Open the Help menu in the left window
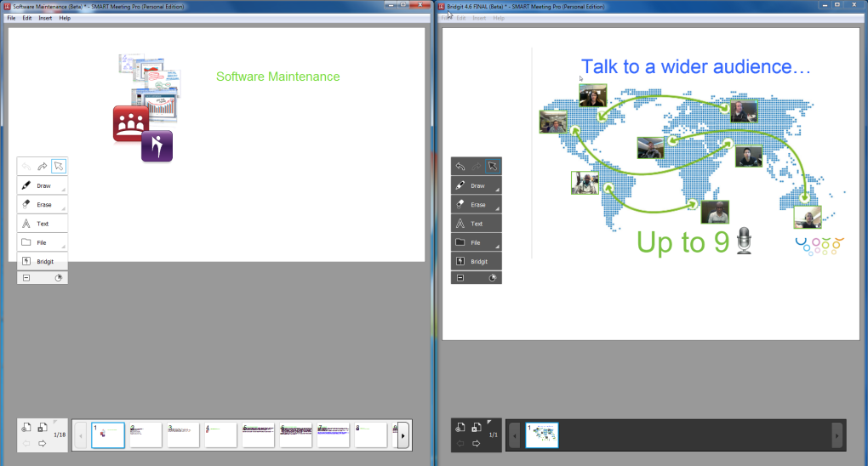This screenshot has height=466, width=868. tap(65, 18)
